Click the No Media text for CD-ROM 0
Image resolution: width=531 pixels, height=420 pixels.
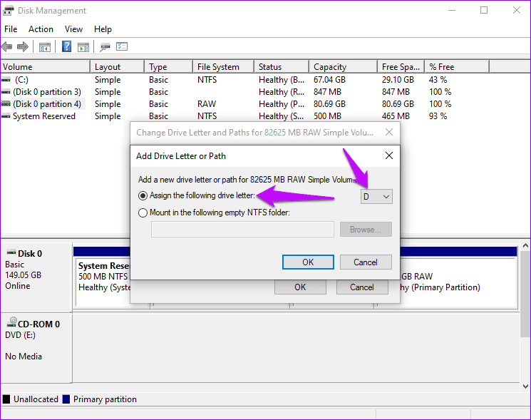(24, 357)
